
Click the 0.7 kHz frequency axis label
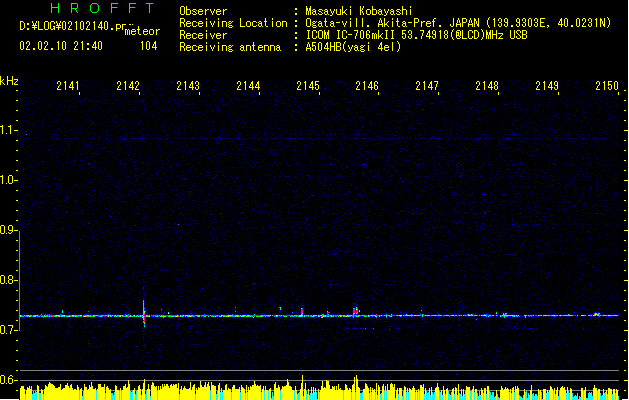coord(8,330)
